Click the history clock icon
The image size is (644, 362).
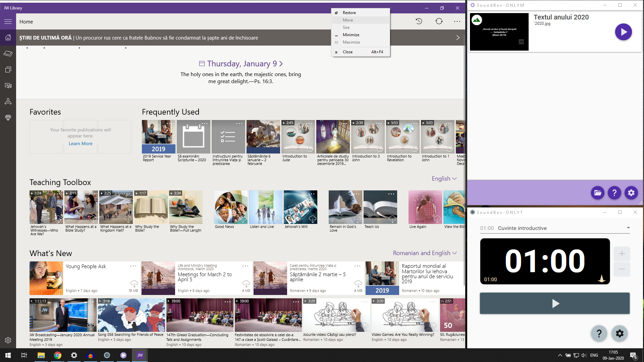tap(419, 21)
